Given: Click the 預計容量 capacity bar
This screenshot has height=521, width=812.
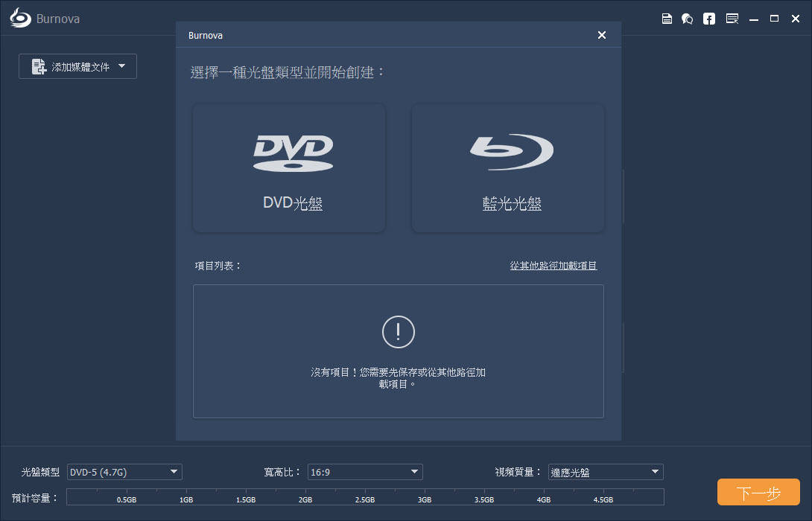Looking at the screenshot, I should click(x=365, y=496).
